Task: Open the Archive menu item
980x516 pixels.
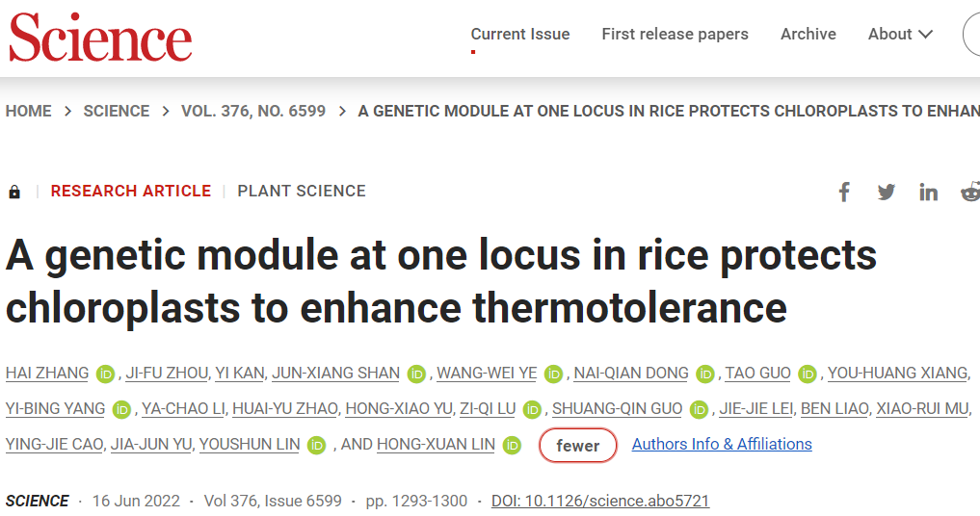Action: [x=808, y=34]
